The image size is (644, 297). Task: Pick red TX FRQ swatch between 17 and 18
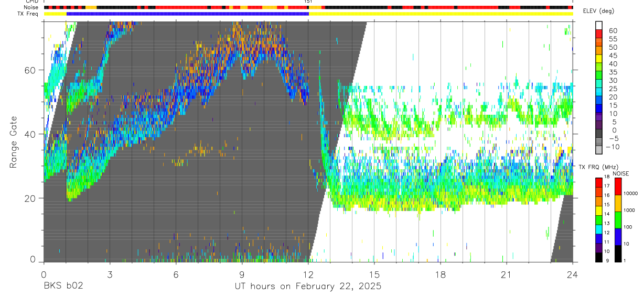tap(599, 182)
